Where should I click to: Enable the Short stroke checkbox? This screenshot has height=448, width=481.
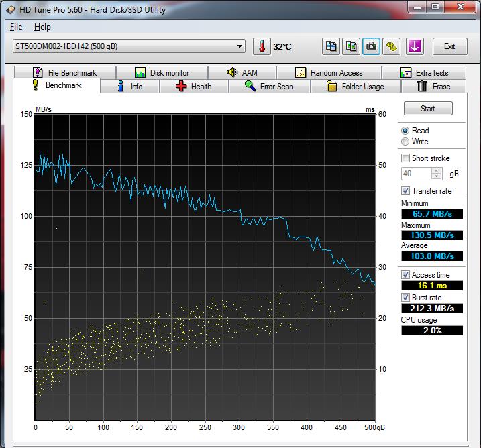[405, 158]
